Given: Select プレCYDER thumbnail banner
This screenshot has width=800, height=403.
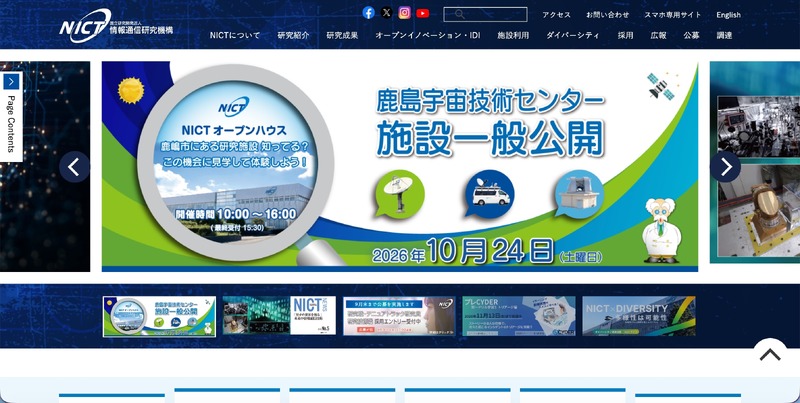Looking at the screenshot, I should 519,316.
